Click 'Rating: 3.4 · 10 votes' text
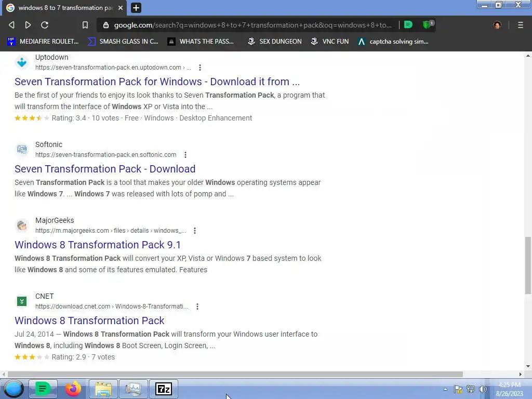This screenshot has height=399, width=532. coord(85,118)
